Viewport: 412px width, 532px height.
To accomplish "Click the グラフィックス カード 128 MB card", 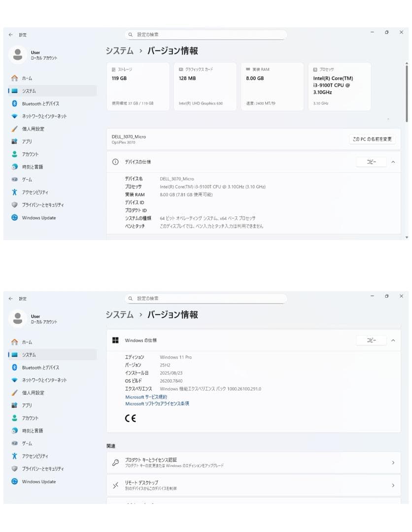I will [x=205, y=86].
